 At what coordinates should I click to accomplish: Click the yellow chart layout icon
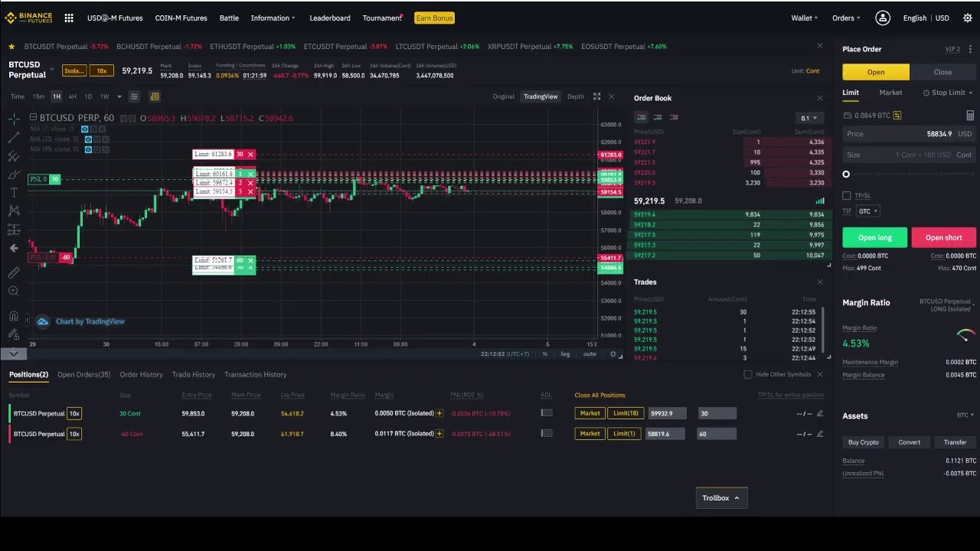coord(155,96)
